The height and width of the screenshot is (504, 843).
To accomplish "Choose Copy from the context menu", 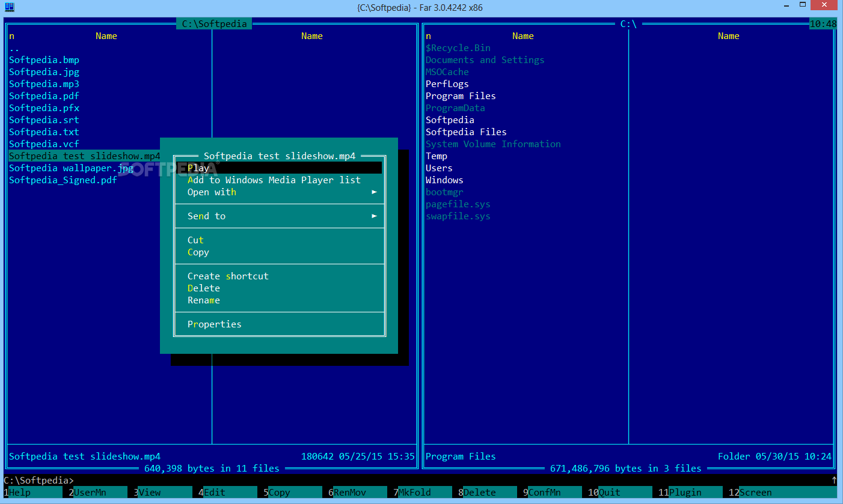I will 198,252.
